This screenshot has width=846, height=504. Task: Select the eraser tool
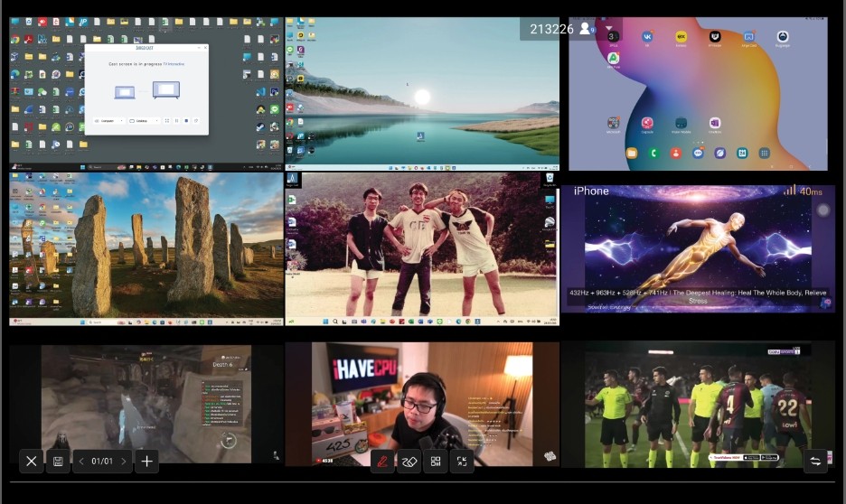tap(409, 462)
